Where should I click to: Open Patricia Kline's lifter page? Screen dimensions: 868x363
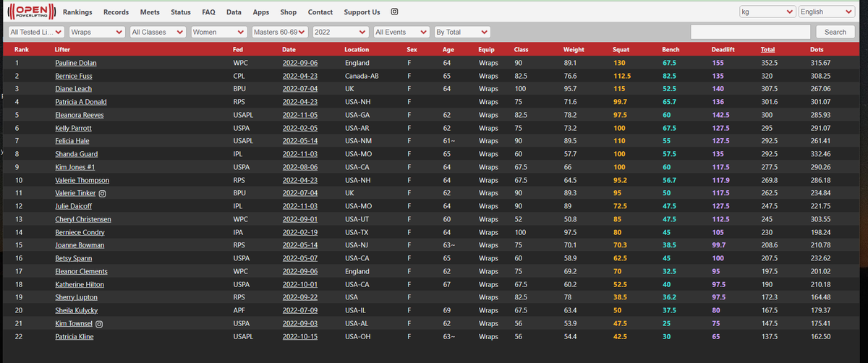[x=74, y=336]
